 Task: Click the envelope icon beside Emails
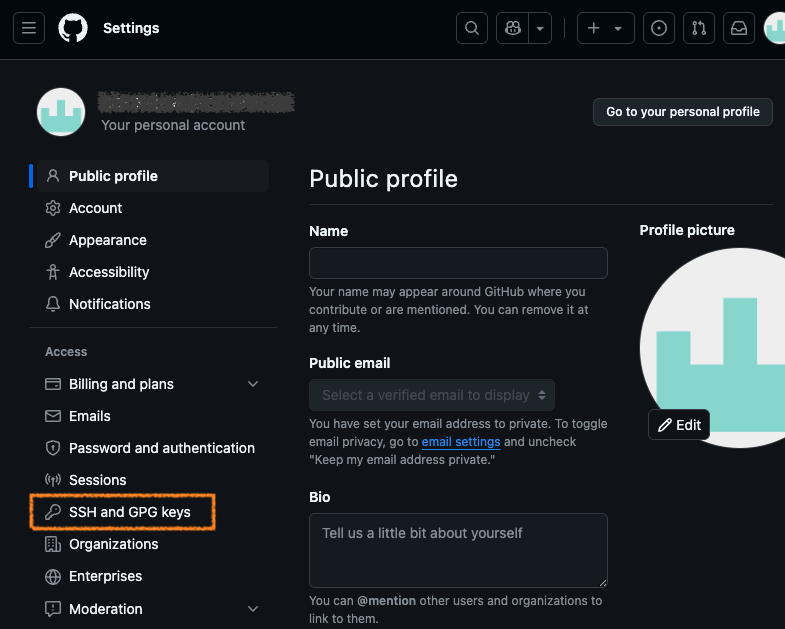click(x=53, y=416)
